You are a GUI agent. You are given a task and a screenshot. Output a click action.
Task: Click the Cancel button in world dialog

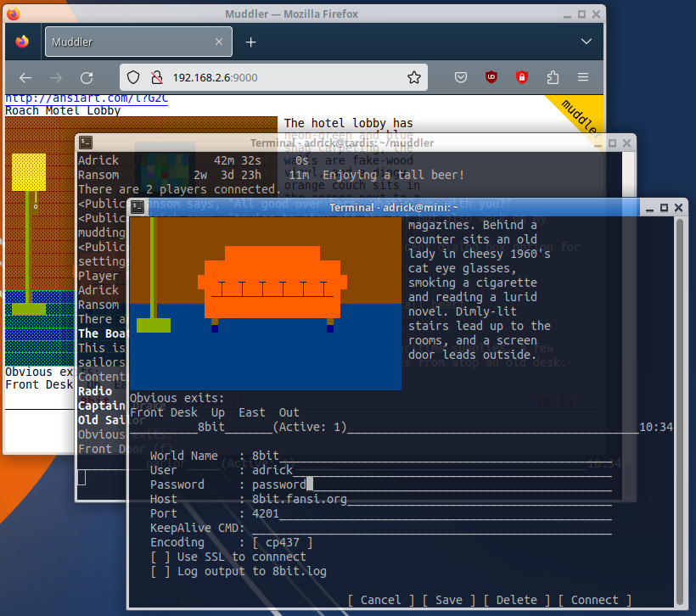click(381, 600)
